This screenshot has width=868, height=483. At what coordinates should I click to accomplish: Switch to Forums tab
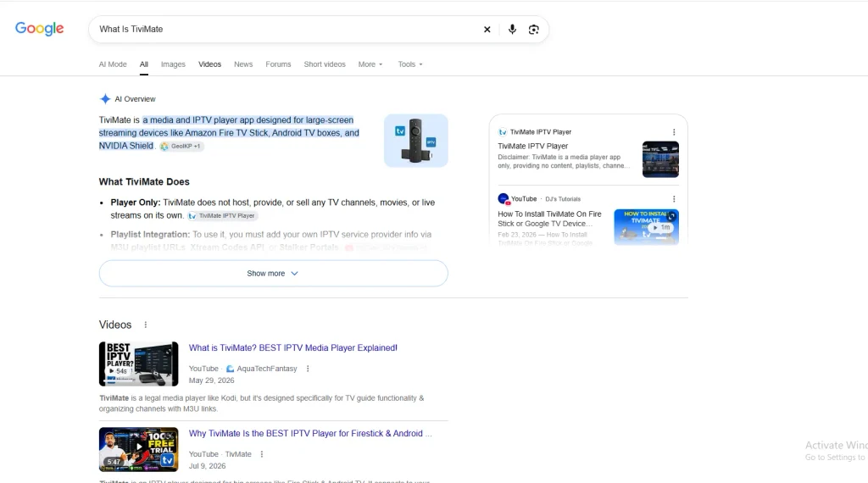pyautogui.click(x=278, y=64)
